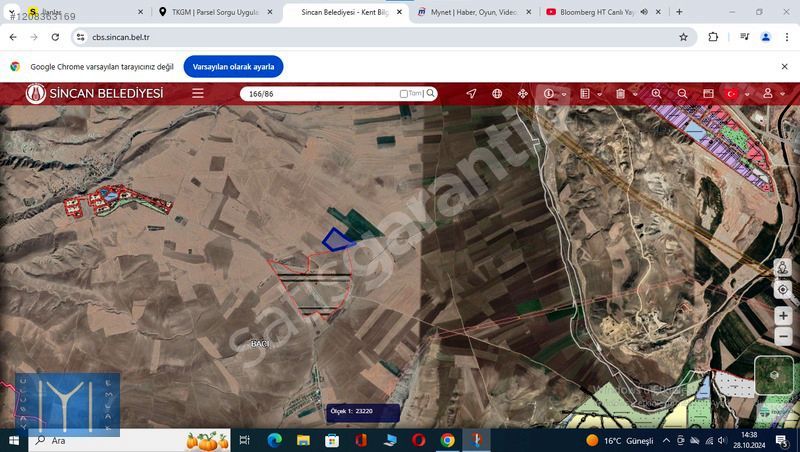This screenshot has width=800, height=452.
Task: Click the street view person icon on map
Action: point(783,268)
